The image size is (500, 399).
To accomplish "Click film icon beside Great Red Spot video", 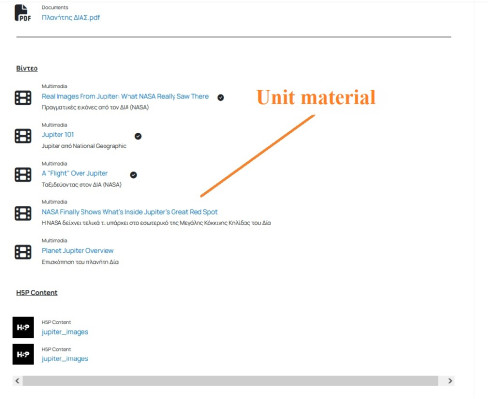I will pos(23,213).
